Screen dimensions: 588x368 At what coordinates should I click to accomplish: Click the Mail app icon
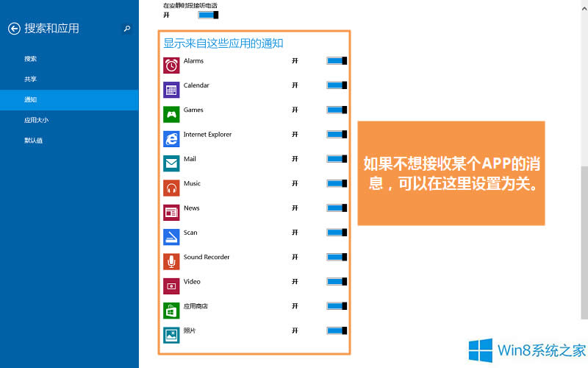[x=171, y=163]
